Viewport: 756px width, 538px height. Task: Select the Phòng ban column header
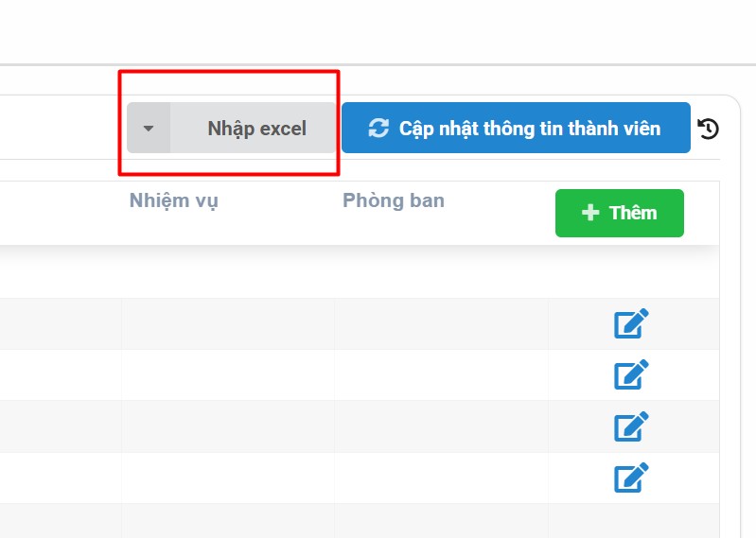pyautogui.click(x=394, y=201)
